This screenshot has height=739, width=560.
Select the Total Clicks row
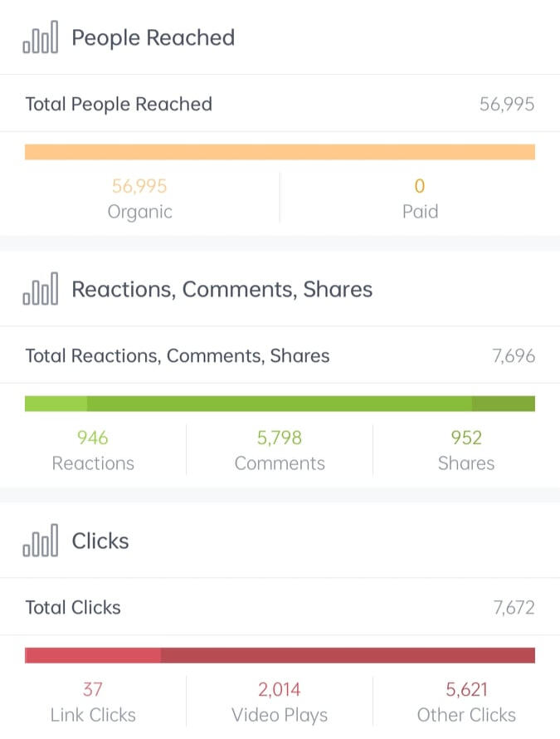click(280, 607)
